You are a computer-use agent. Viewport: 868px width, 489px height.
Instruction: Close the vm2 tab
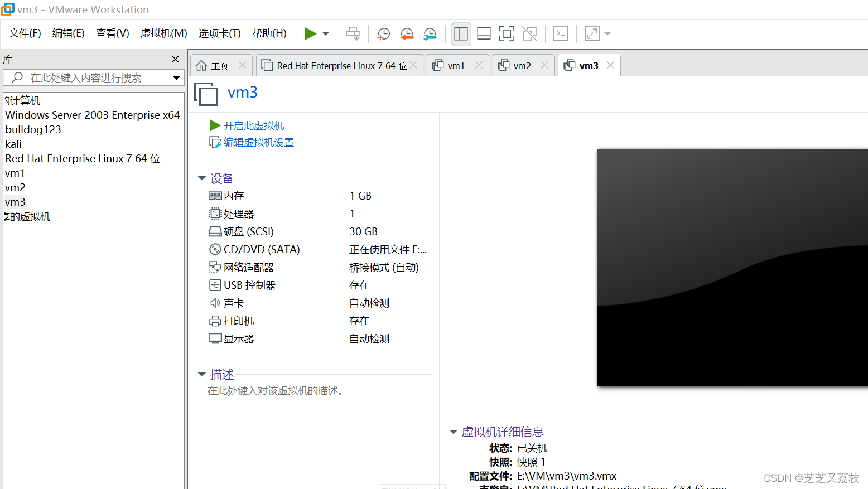pos(544,65)
